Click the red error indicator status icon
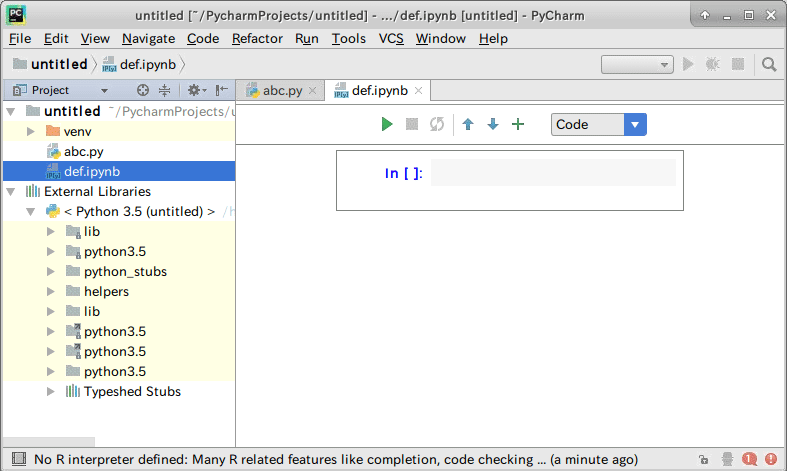Viewport: 787px width, 471px height. tap(771, 459)
